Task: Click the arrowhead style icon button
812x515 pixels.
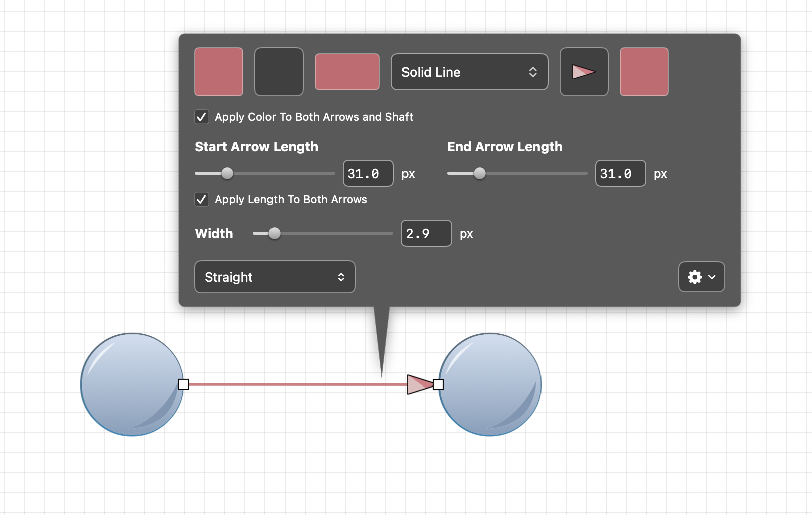Action: coord(584,72)
